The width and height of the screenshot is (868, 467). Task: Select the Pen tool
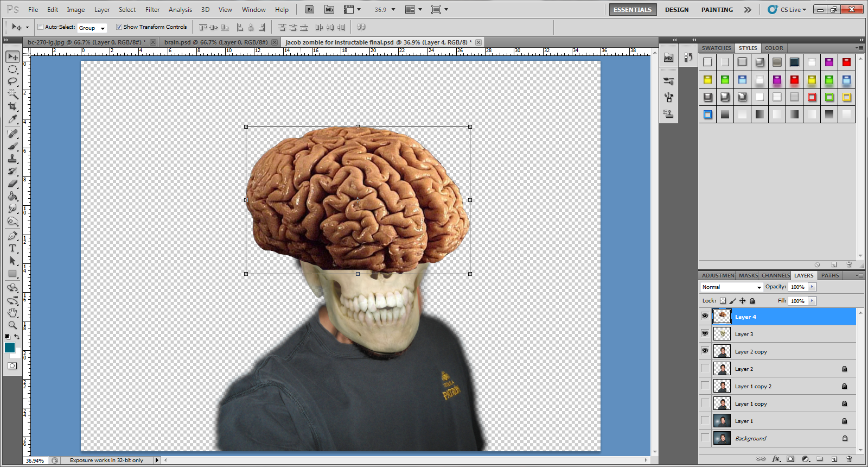[x=13, y=236]
